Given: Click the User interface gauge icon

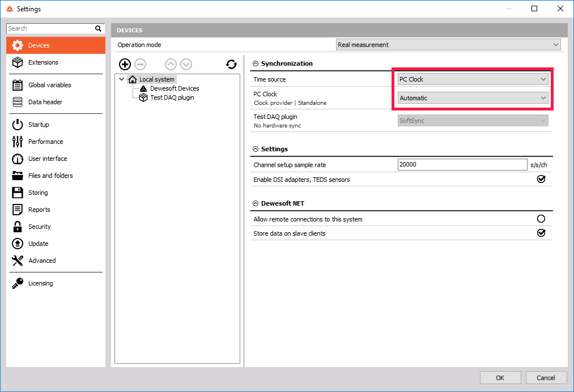Looking at the screenshot, I should pyautogui.click(x=17, y=159).
